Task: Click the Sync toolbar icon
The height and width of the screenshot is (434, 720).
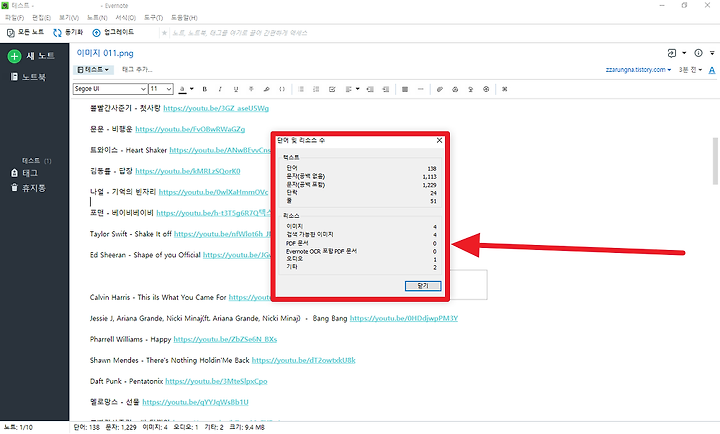Action: coord(57,33)
